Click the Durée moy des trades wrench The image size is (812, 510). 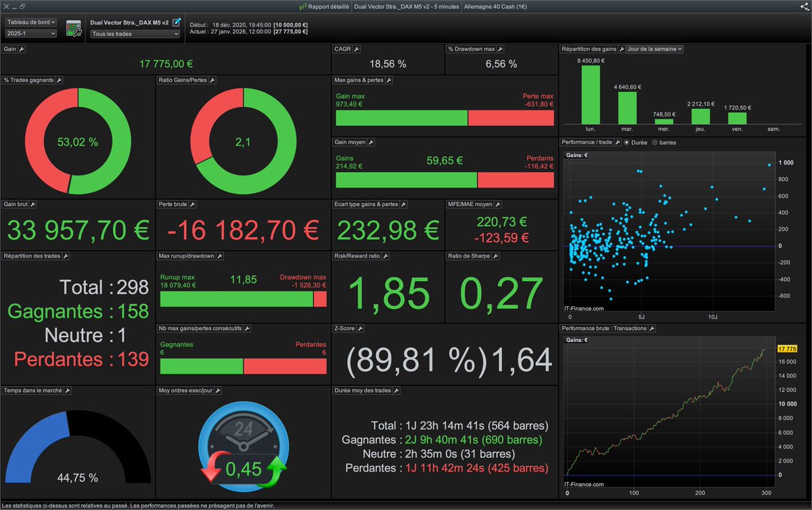(397, 391)
